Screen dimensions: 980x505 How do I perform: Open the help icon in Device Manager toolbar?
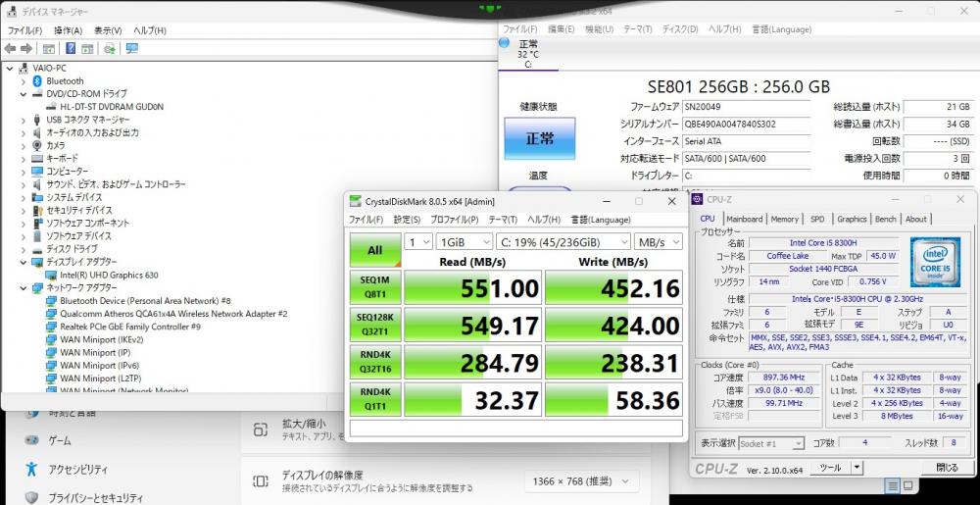click(71, 49)
